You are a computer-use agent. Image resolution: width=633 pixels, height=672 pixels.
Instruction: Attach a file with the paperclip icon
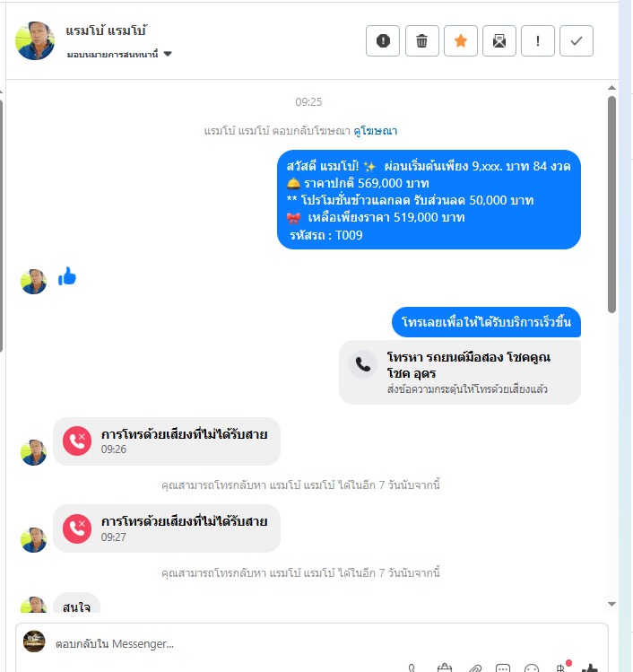click(x=474, y=668)
